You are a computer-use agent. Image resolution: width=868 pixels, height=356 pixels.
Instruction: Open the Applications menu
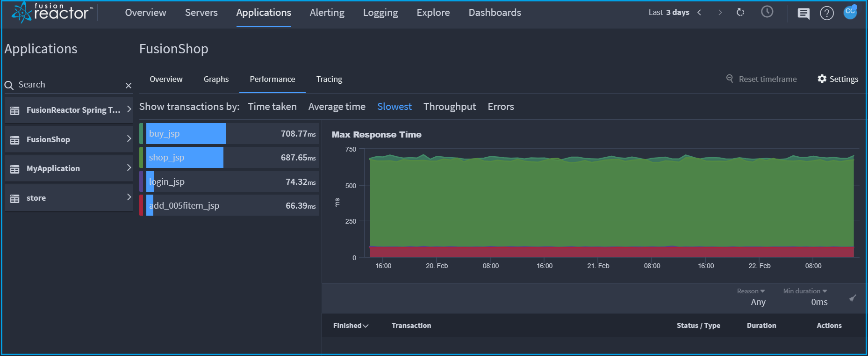coord(264,13)
